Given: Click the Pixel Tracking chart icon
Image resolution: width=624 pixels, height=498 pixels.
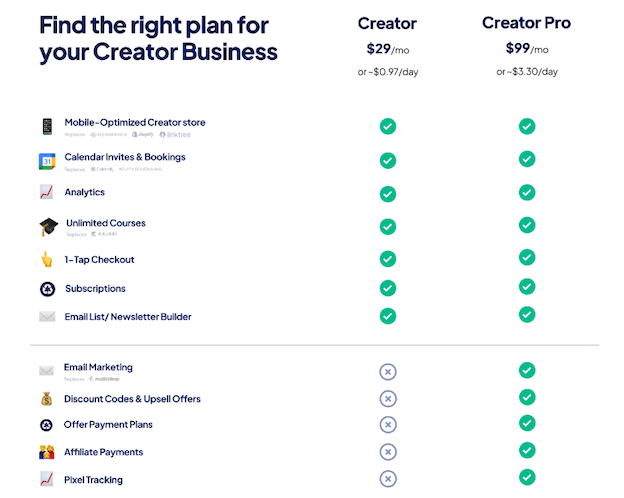Looking at the screenshot, I should pyautogui.click(x=47, y=480).
